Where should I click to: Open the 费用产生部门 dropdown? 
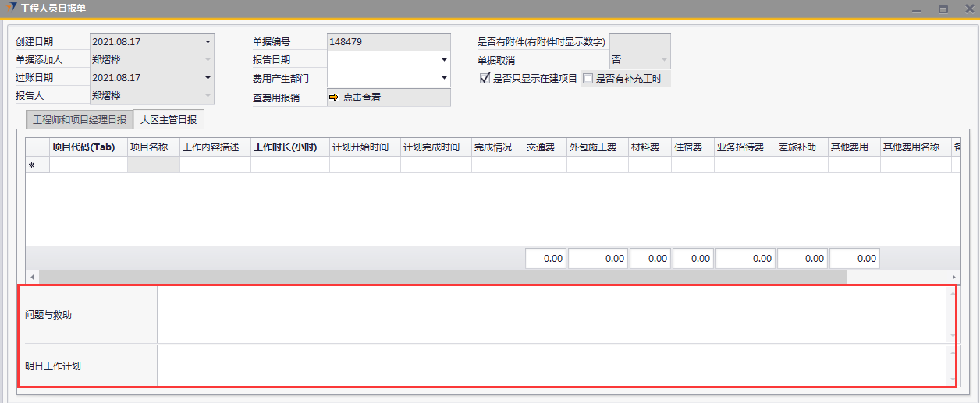pos(444,78)
